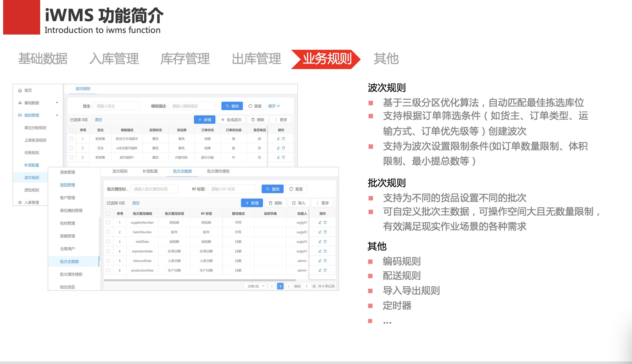Select the 入库管理 slide navigation tab

pyautogui.click(x=114, y=59)
